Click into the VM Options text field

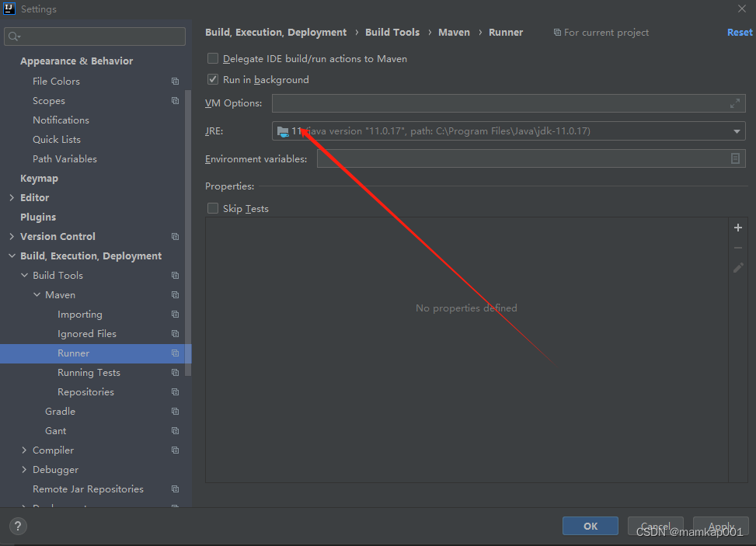pos(509,103)
